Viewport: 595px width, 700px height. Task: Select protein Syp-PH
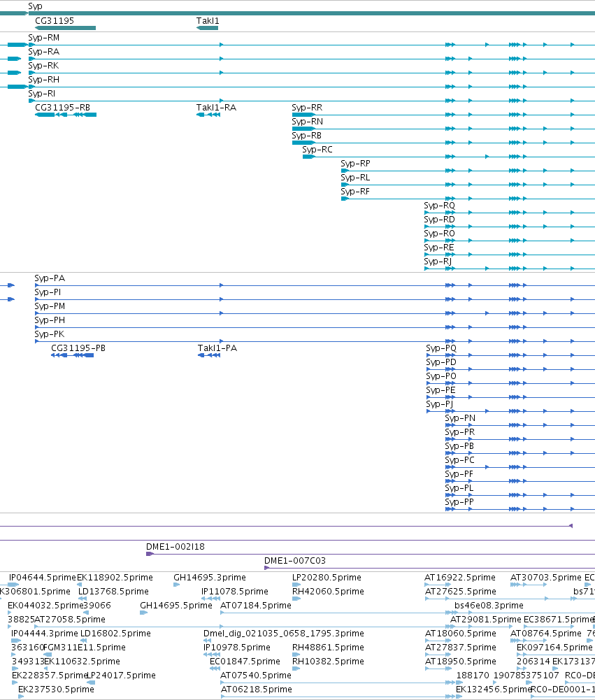[x=50, y=320]
